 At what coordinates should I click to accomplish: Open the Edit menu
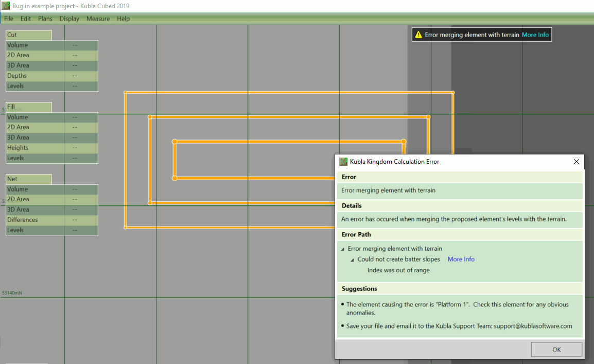(26, 19)
